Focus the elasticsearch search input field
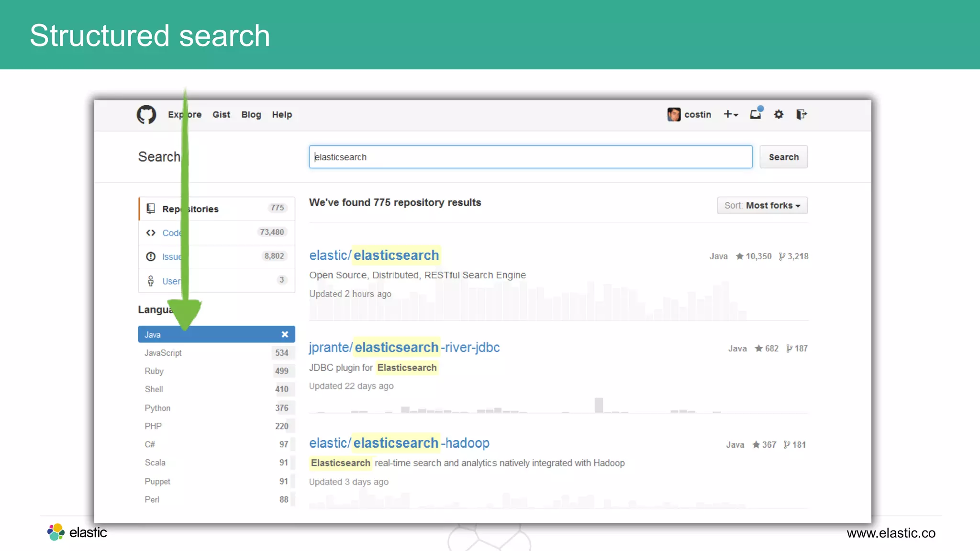The image size is (980, 551). point(531,157)
